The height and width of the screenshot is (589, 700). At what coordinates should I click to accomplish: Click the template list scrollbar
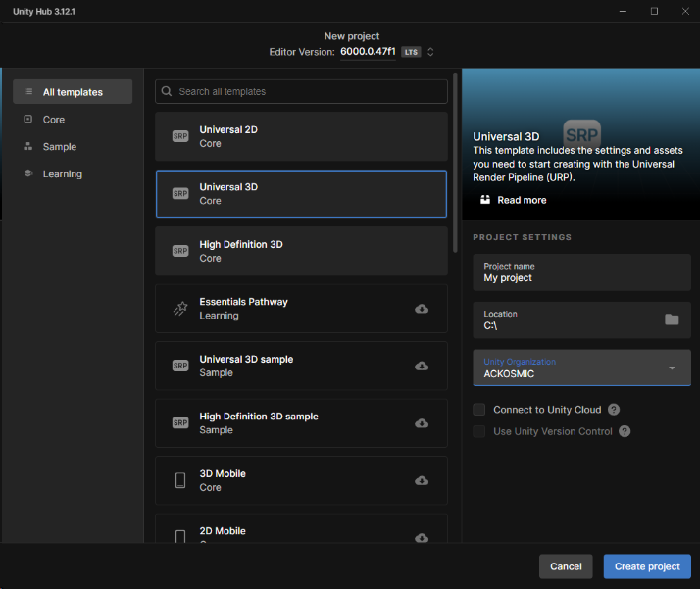(455, 163)
